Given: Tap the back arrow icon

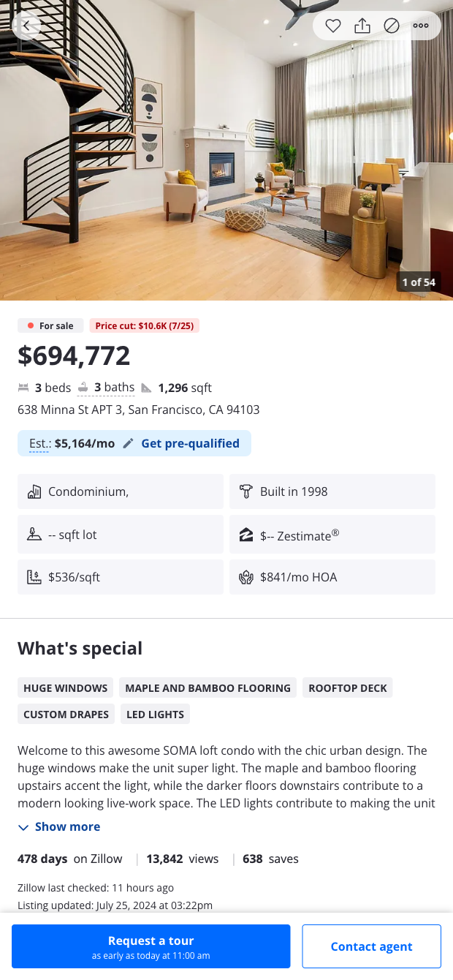Looking at the screenshot, I should [26, 26].
